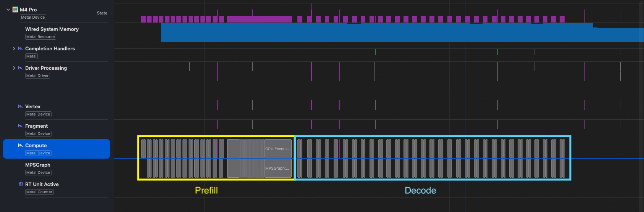The image size is (644, 212).
Task: Select the Fragment track label
Action: (36, 126)
